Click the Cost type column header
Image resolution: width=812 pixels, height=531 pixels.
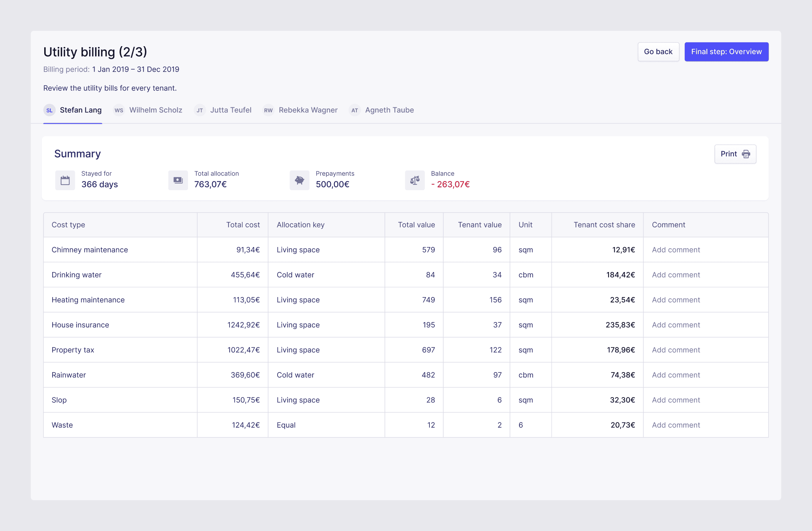click(68, 225)
